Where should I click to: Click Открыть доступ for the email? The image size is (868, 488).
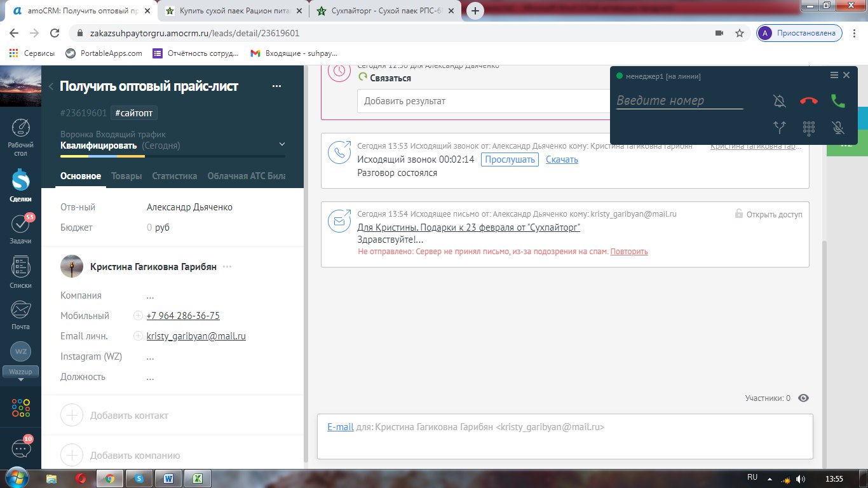coord(769,214)
